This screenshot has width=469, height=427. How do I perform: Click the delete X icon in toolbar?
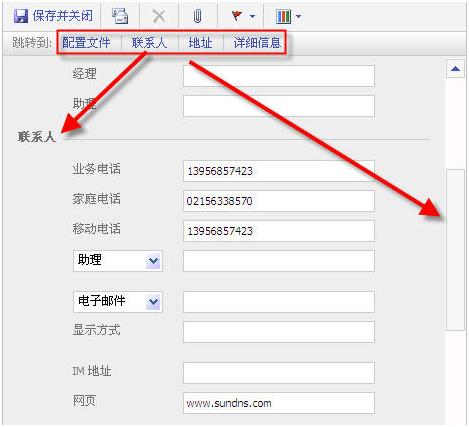pos(159,16)
